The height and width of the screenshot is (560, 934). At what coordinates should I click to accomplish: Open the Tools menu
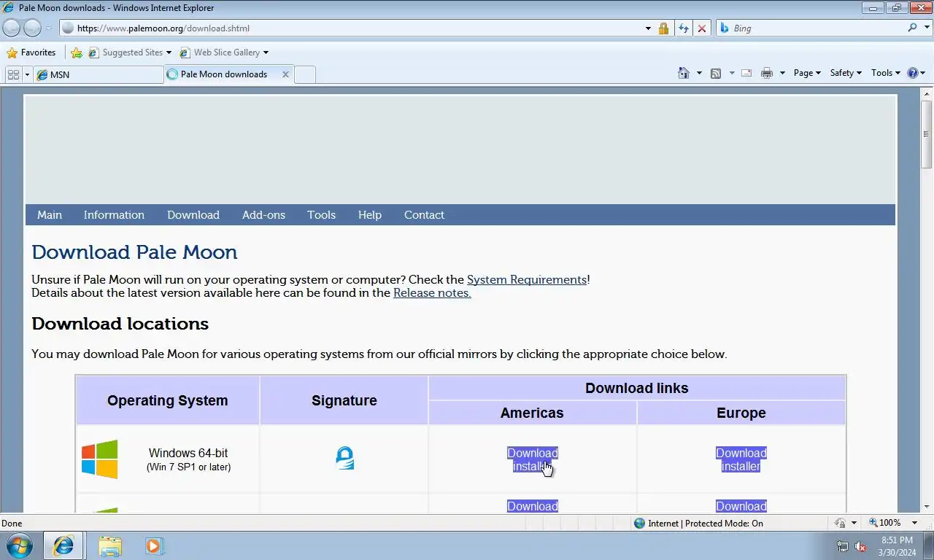tap(886, 73)
